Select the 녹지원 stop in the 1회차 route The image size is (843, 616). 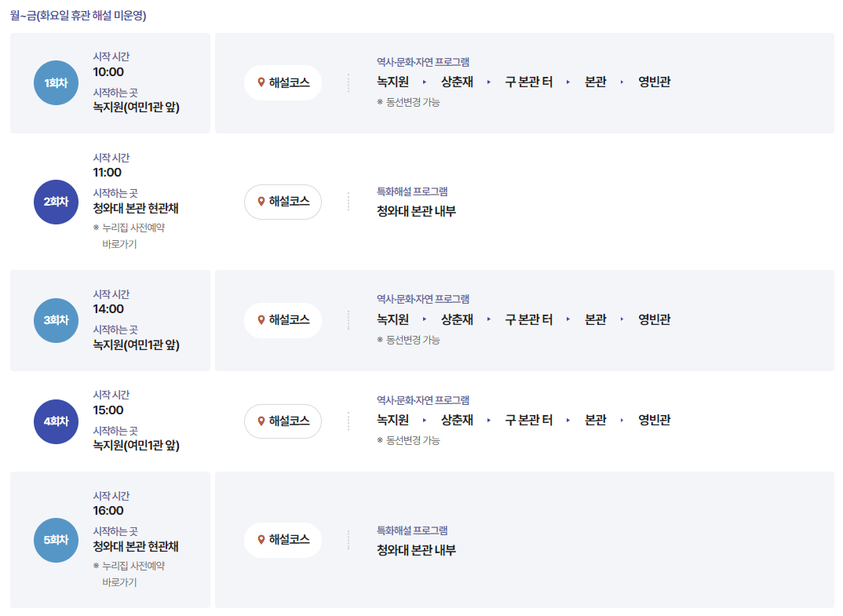(x=393, y=82)
